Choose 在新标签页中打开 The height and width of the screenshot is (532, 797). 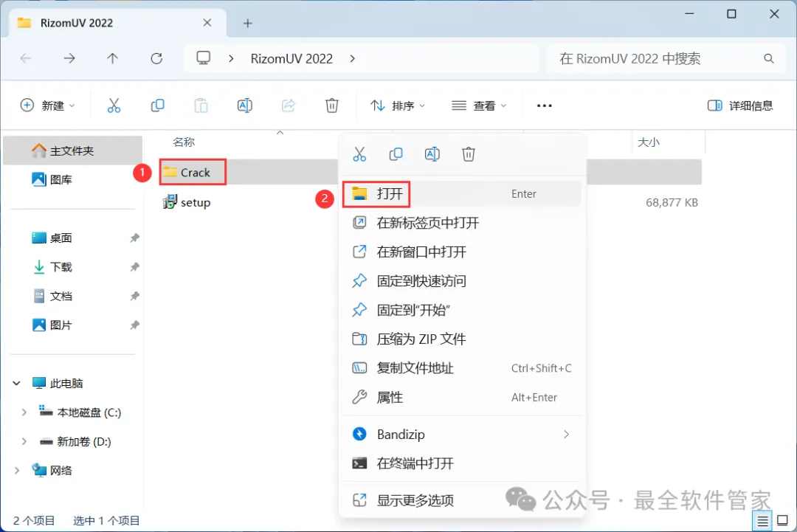coord(461,223)
